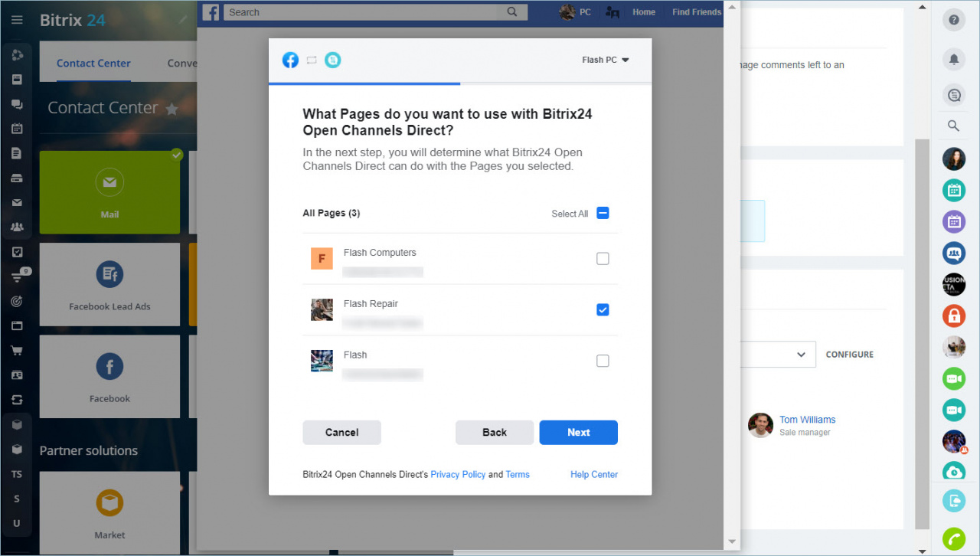Click the Flash Computers page thumbnail
The width and height of the screenshot is (980, 556).
click(x=322, y=259)
